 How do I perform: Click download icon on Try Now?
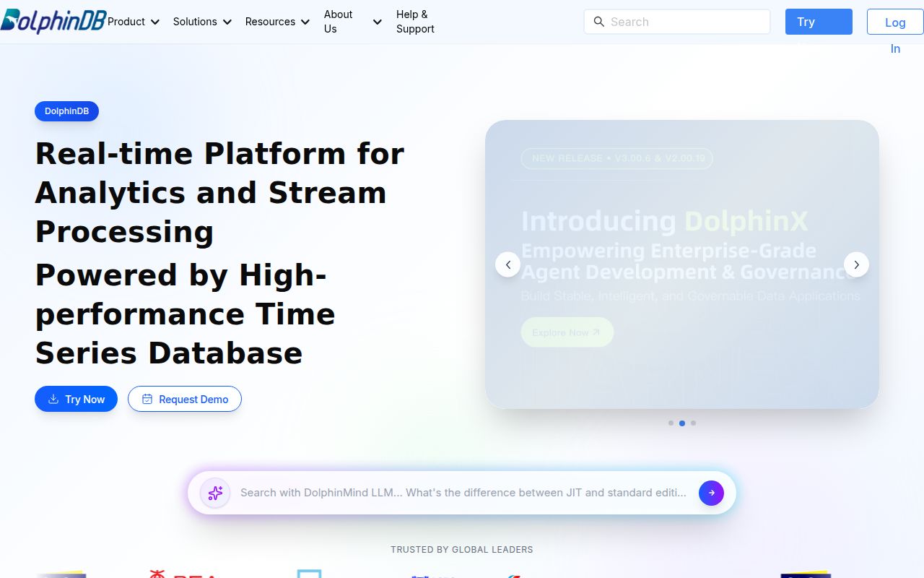click(53, 399)
